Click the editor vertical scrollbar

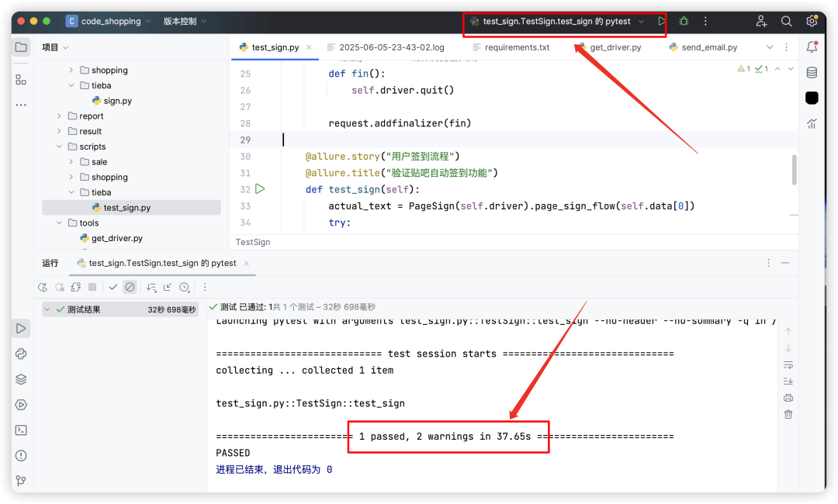coord(795,170)
